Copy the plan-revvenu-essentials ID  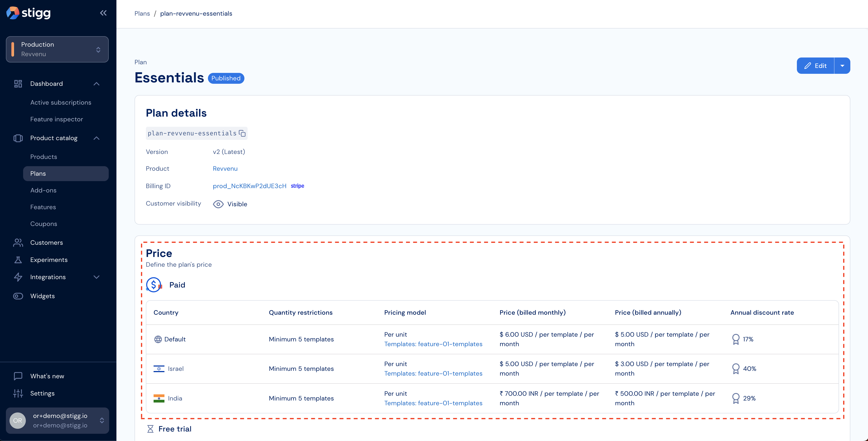click(242, 133)
